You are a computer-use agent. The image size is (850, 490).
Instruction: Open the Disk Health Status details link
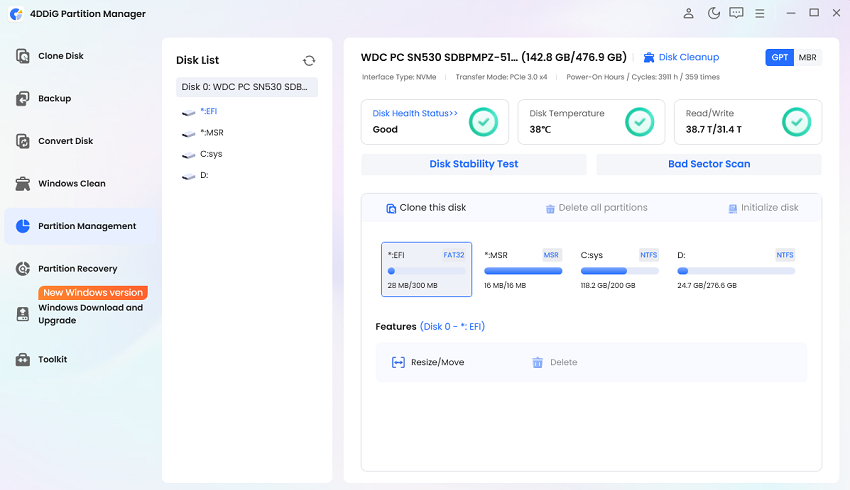pyautogui.click(x=415, y=113)
